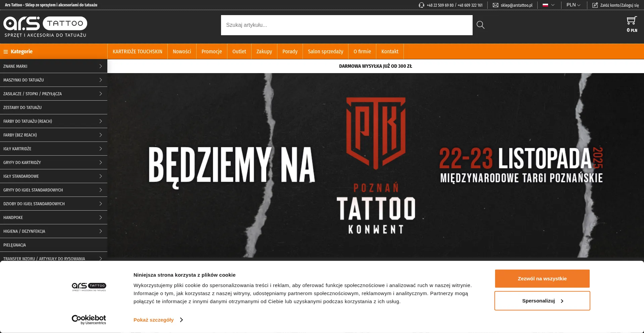The image size is (644, 333).
Task: Open the Promocje menu item
Action: coord(212,52)
